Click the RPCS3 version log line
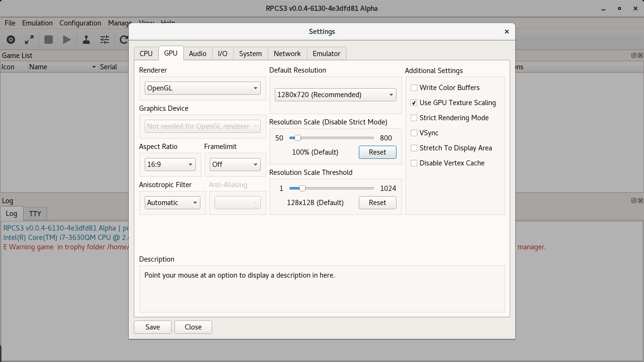This screenshot has width=644, height=362. click(66, 228)
